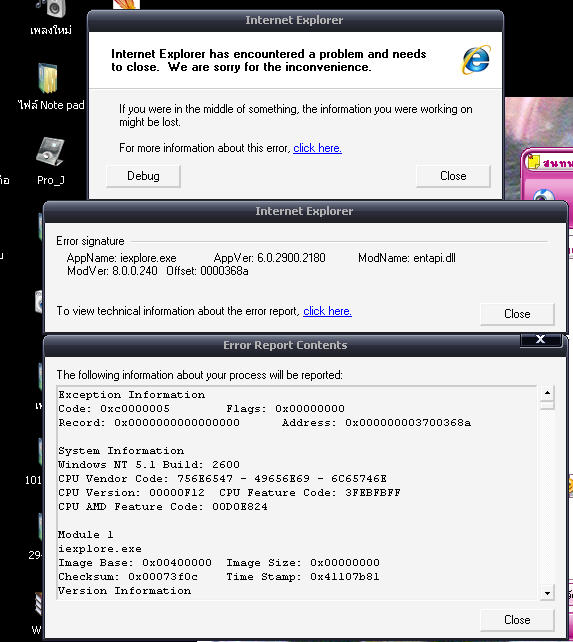This screenshot has height=642, width=573.
Task: Click the X button on the Error Report Contents title bar
Action: (540, 339)
